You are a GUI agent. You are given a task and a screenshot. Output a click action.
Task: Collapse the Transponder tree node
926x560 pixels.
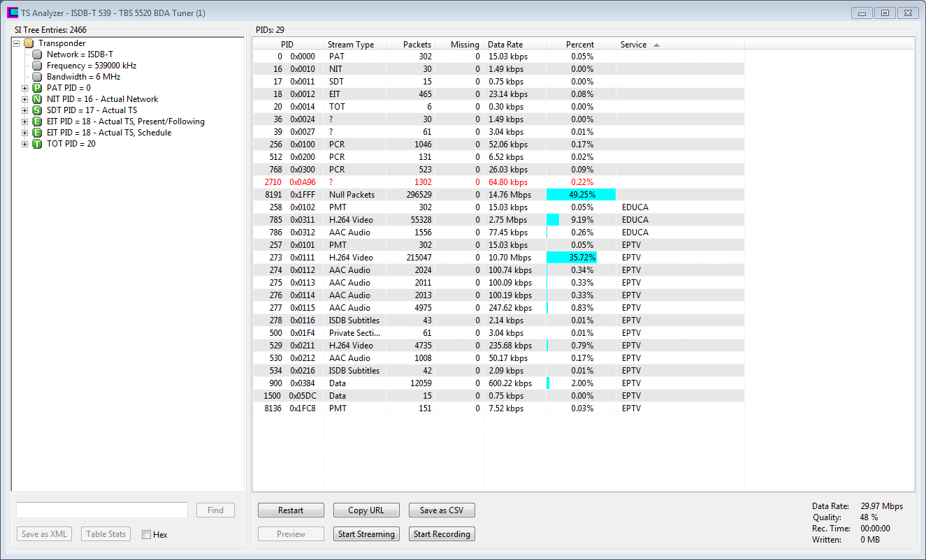click(17, 43)
